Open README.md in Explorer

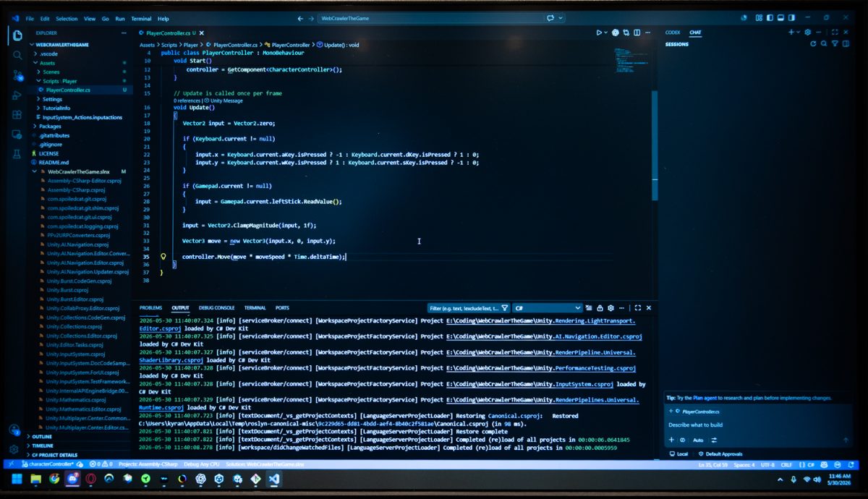tap(54, 163)
